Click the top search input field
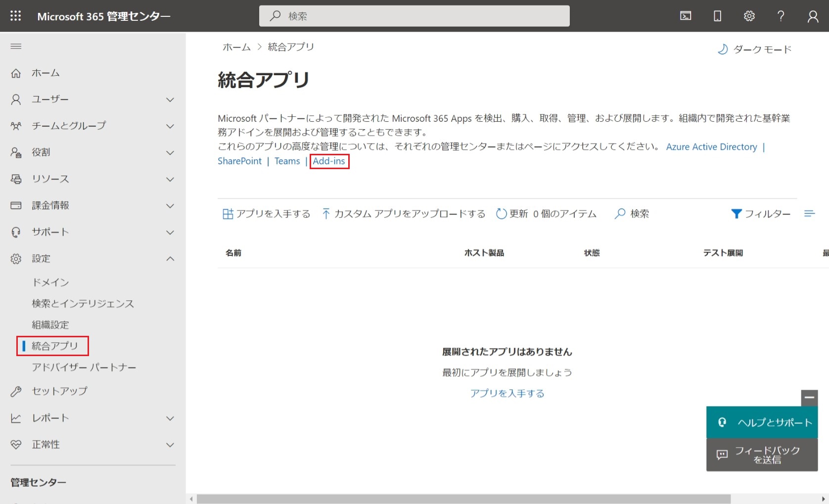Viewport: 829px width, 504px height. [x=414, y=16]
